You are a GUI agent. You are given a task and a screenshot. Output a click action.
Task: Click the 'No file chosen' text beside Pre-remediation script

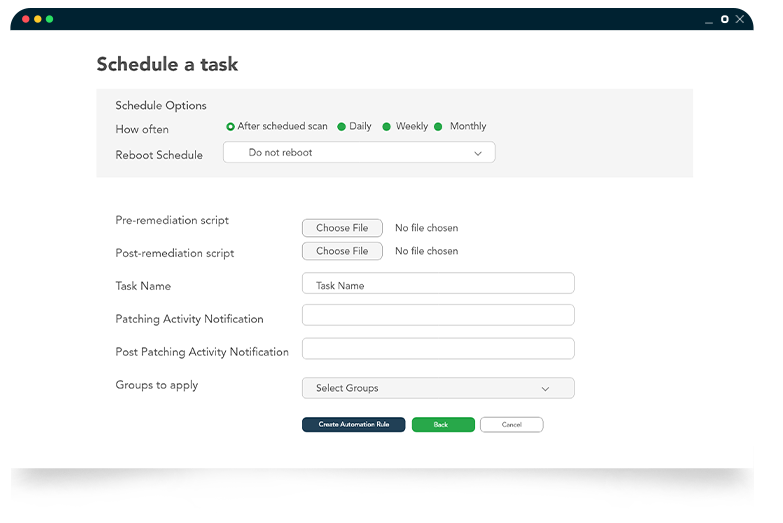click(426, 228)
